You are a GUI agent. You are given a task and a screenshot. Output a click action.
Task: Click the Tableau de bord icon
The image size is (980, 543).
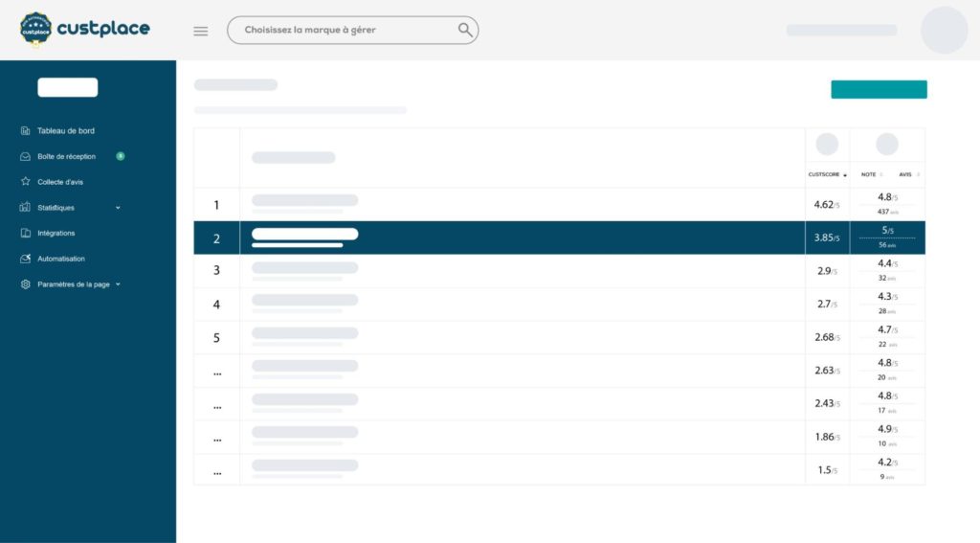click(26, 131)
